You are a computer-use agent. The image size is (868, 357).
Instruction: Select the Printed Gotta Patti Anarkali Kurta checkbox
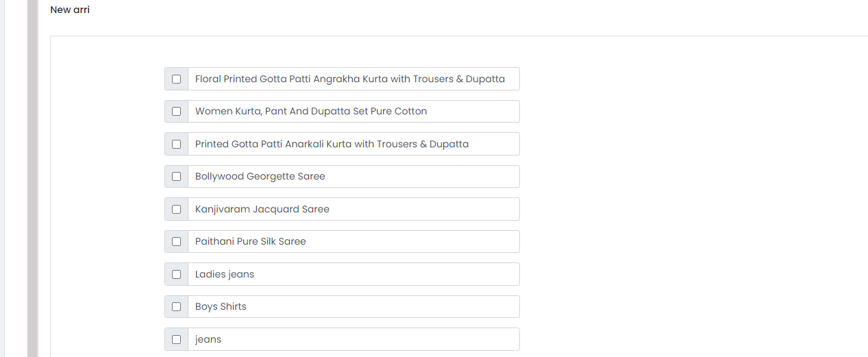pyautogui.click(x=176, y=144)
